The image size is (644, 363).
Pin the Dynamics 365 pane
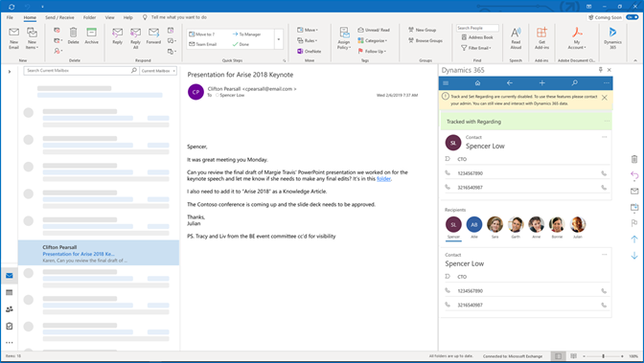point(601,70)
